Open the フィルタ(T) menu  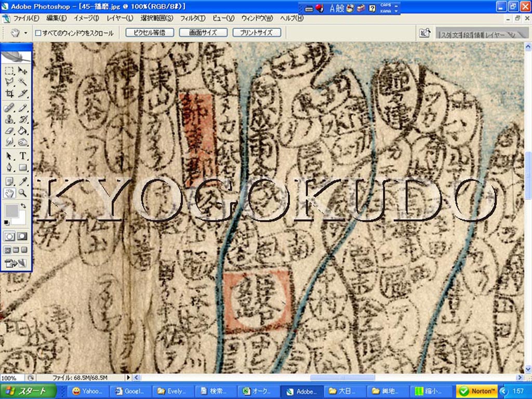click(192, 18)
